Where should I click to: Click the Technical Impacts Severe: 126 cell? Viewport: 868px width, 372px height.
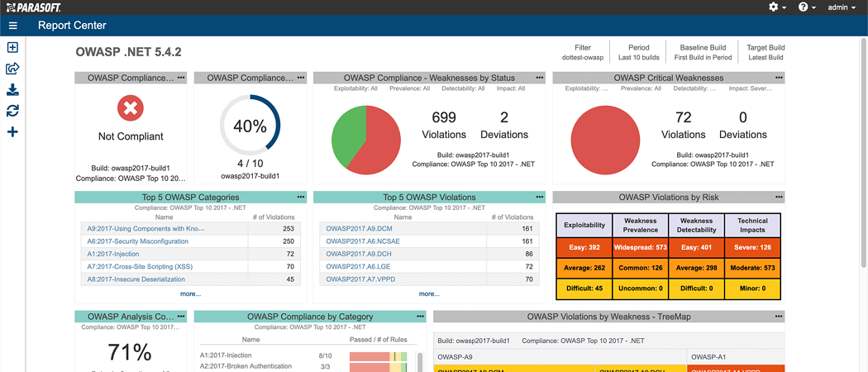[752, 248]
